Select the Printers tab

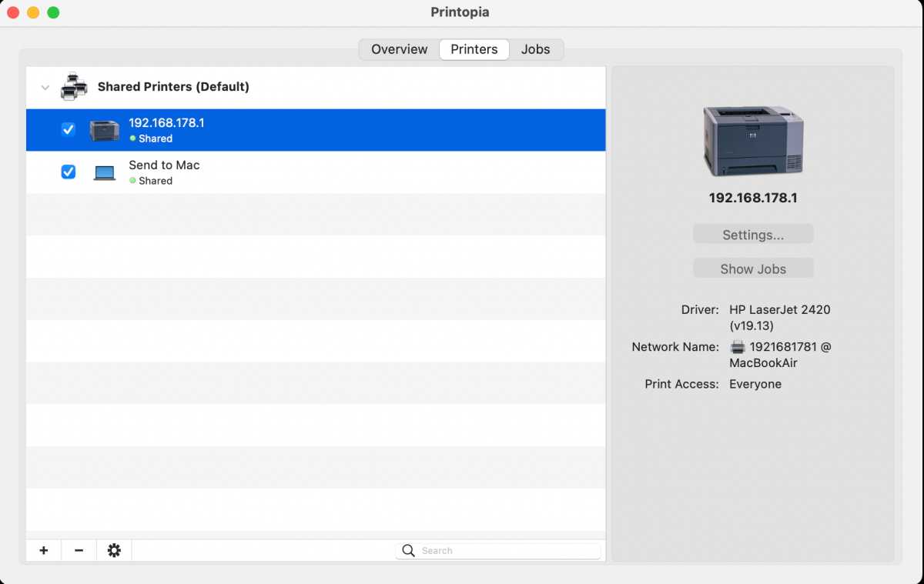(x=474, y=49)
